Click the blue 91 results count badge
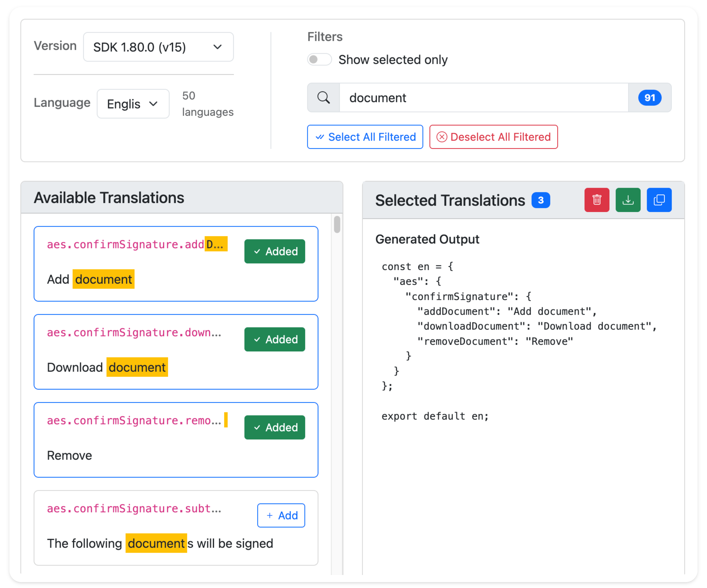Viewport: 707px width, 588px height. 649,98
